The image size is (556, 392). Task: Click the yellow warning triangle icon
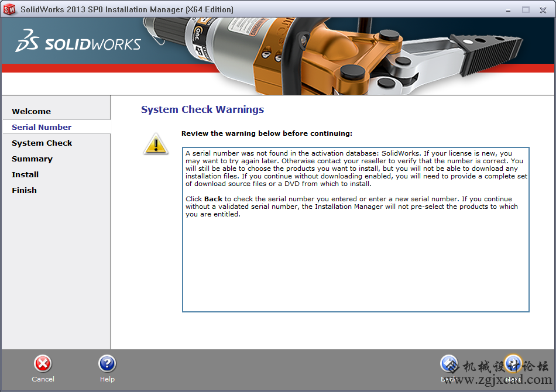[x=156, y=144]
